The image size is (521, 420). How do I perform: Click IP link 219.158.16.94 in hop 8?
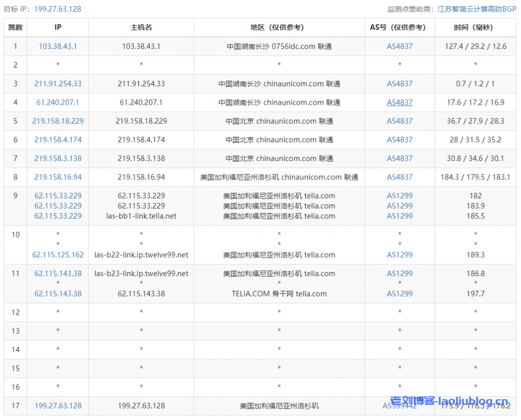pyautogui.click(x=58, y=177)
